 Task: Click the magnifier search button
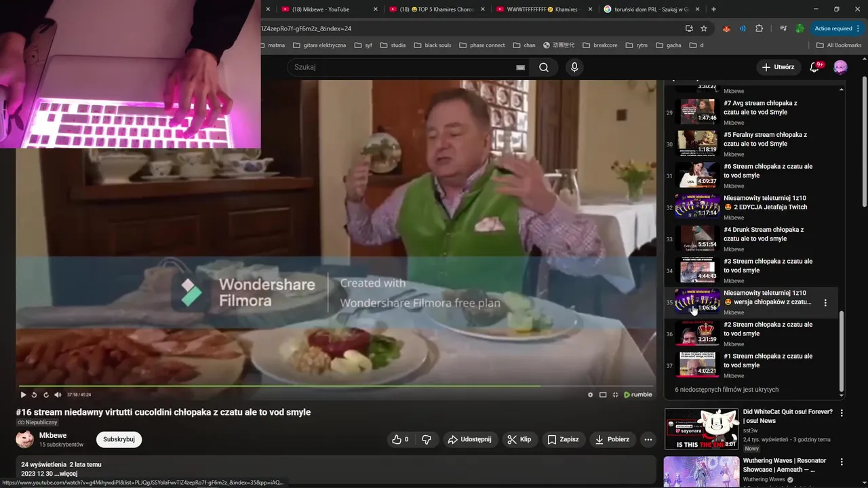coord(544,67)
